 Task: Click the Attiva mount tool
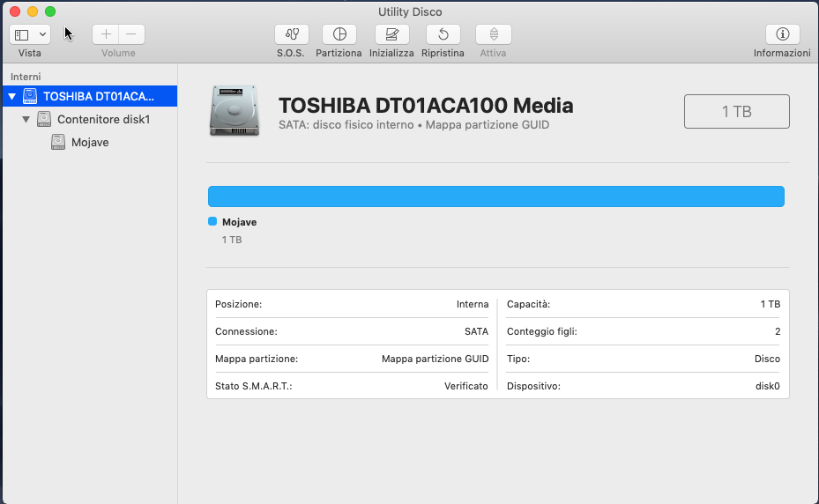(494, 34)
